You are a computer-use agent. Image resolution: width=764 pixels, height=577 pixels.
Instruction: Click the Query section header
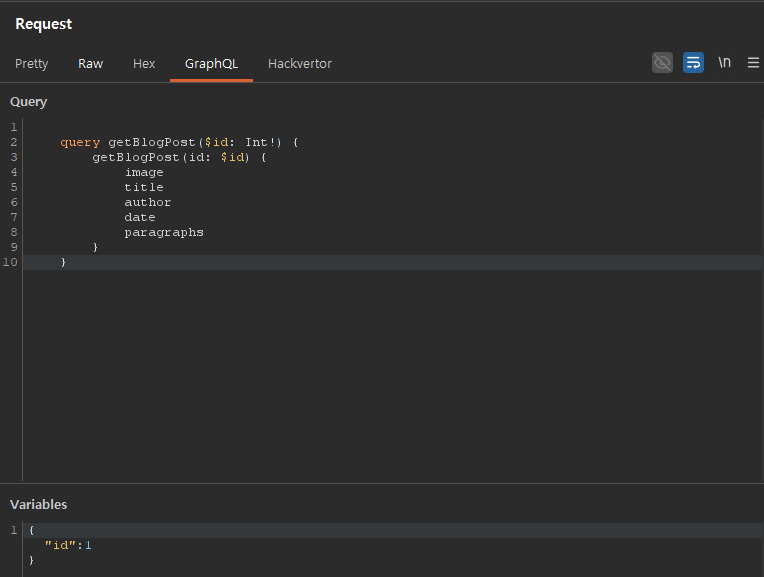(29, 102)
